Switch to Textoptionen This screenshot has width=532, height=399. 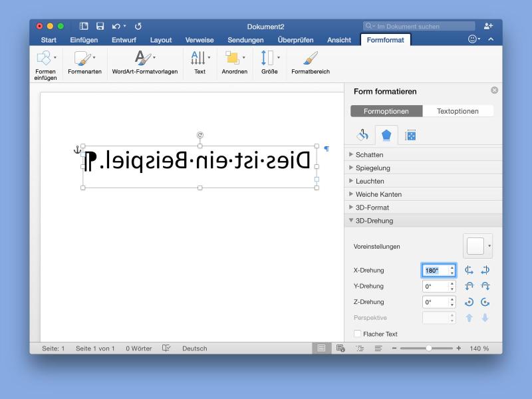point(458,111)
